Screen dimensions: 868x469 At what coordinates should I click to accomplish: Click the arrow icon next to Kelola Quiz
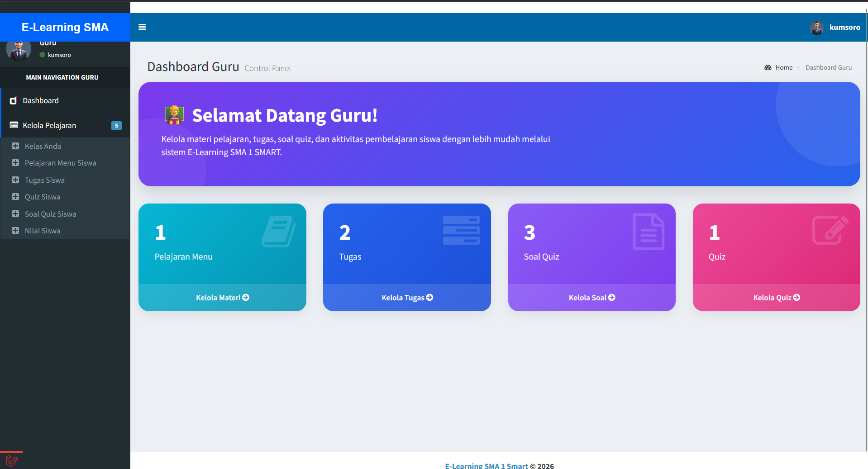click(796, 298)
